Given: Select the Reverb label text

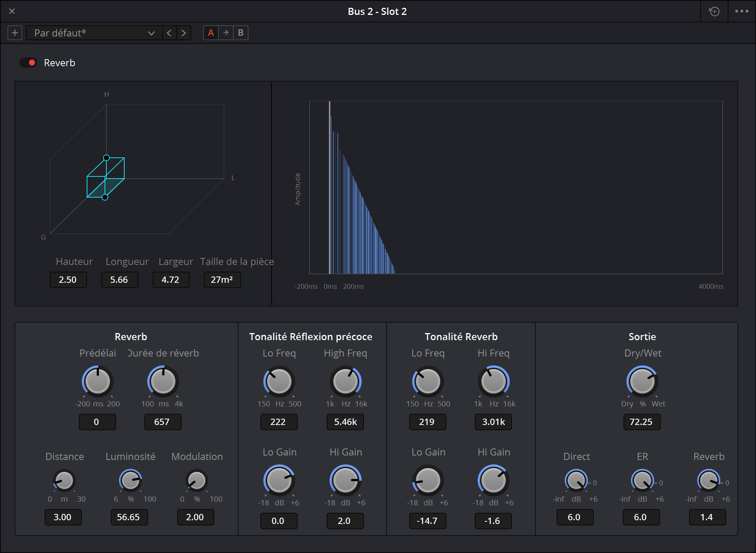Looking at the screenshot, I should [x=60, y=63].
